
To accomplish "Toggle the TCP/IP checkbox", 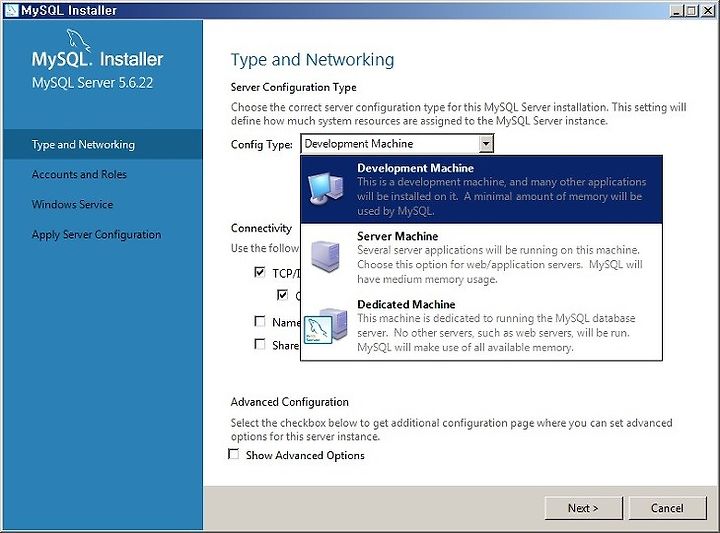I will 259,272.
